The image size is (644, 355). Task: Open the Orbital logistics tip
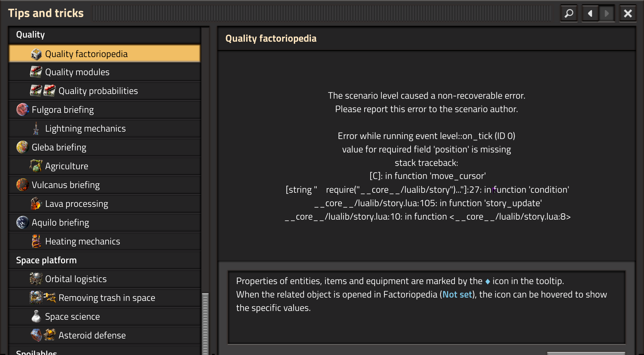[105, 279]
